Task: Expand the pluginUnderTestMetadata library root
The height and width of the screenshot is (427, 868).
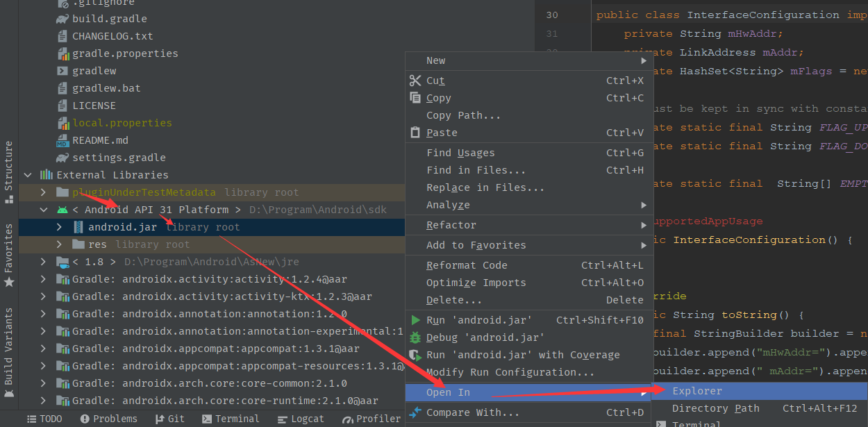Action: click(x=43, y=192)
